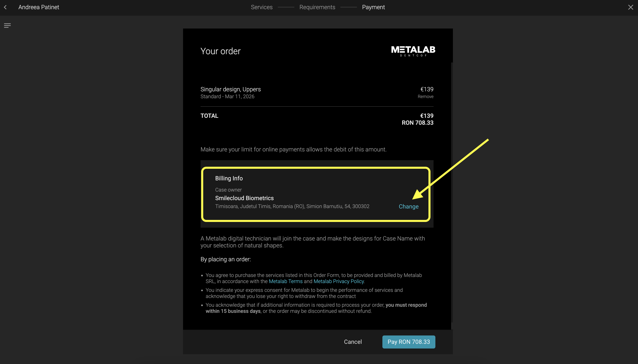Viewport: 638px width, 364px height.
Task: Click the Pay RON 708.33 button
Action: tap(408, 342)
